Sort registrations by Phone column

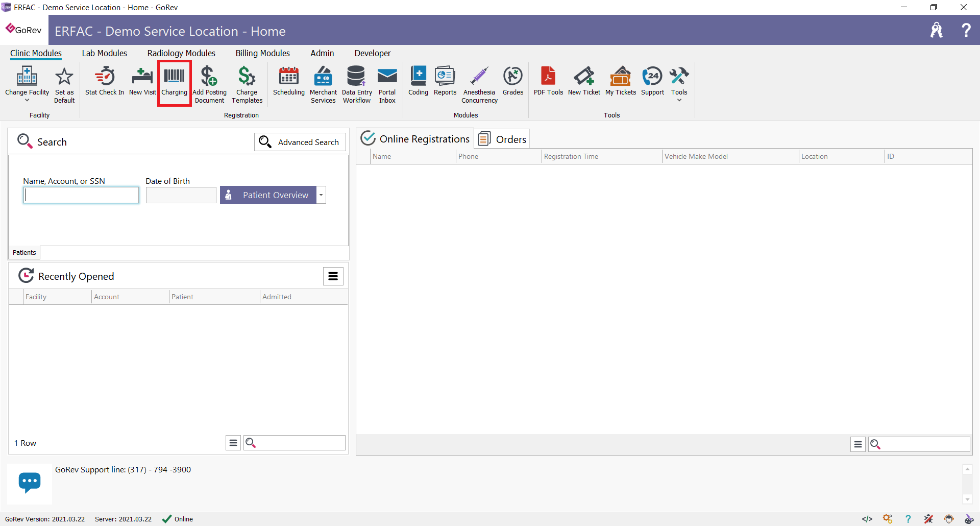pos(499,156)
